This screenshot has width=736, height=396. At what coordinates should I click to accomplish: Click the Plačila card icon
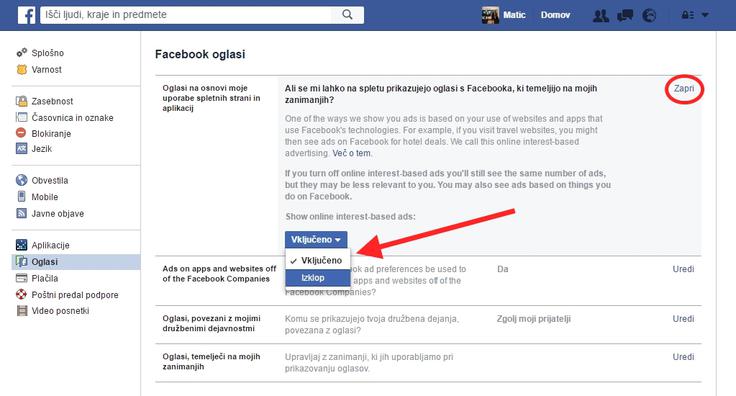click(x=22, y=278)
